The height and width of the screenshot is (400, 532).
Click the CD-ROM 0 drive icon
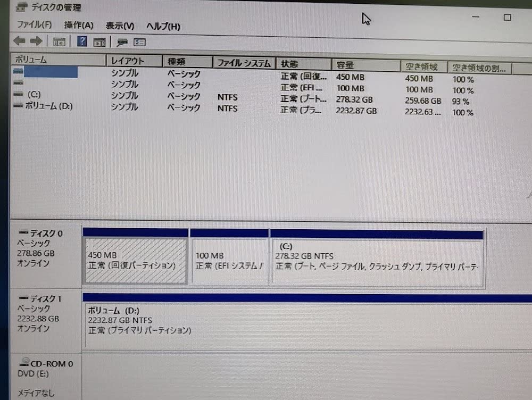click(x=24, y=362)
